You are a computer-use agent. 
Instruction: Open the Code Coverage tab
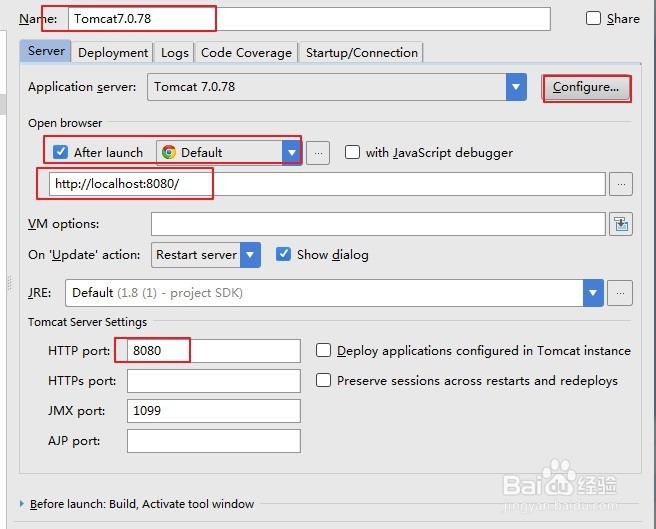pyautogui.click(x=246, y=53)
